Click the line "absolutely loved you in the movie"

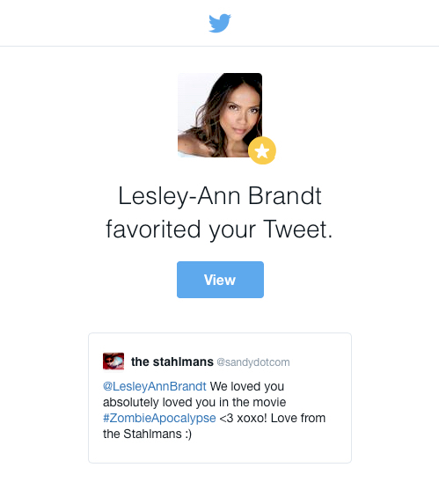(x=194, y=402)
